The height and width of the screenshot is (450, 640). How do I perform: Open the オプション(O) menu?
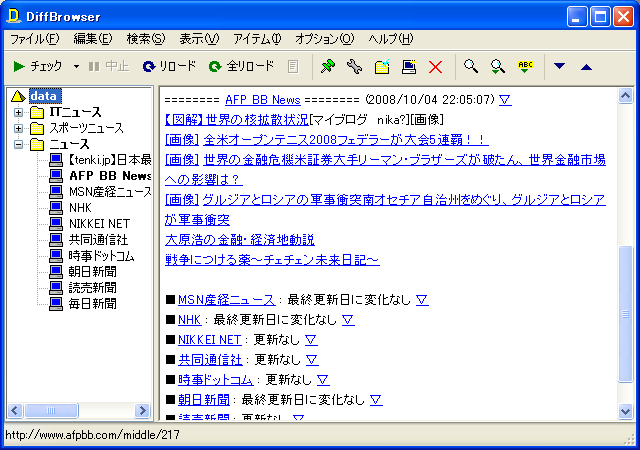[x=324, y=39]
